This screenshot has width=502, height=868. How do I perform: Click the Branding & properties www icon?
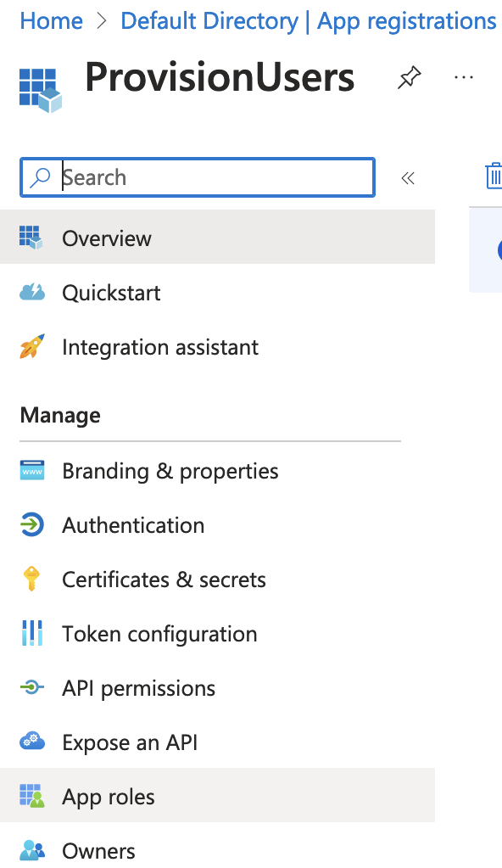pos(32,471)
